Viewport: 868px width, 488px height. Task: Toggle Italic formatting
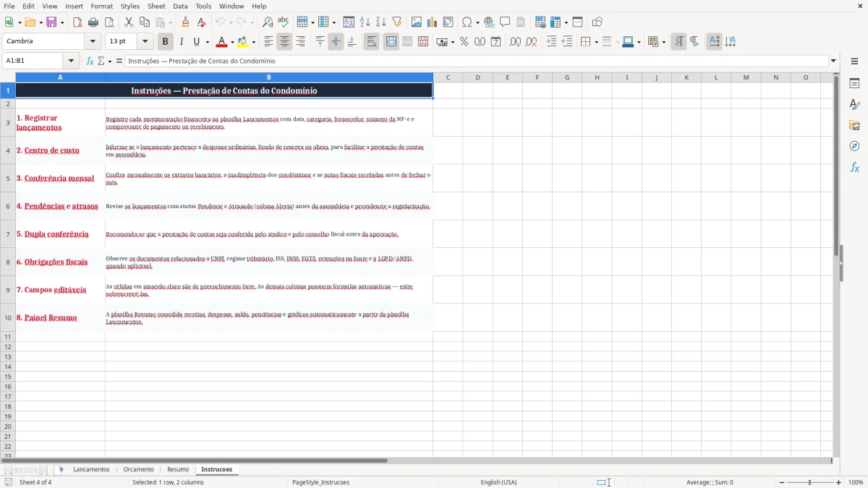click(x=182, y=42)
